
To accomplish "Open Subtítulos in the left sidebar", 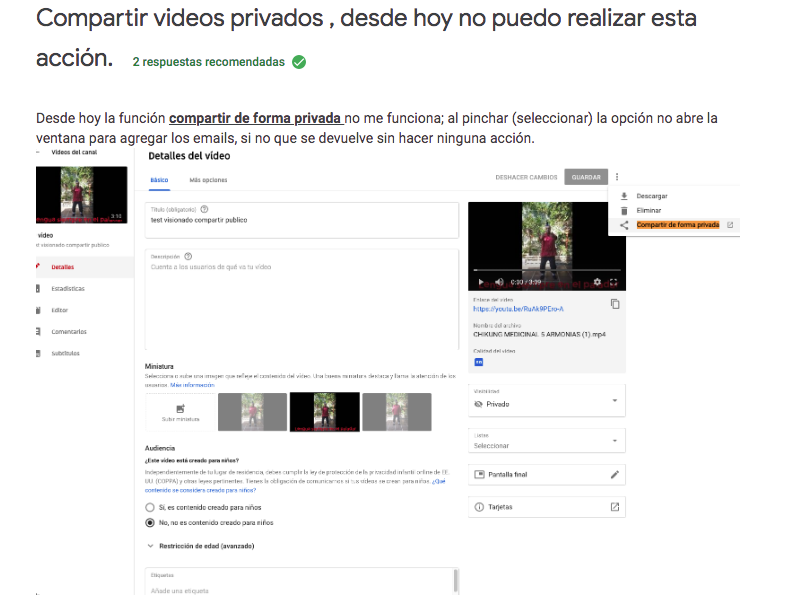I will click(85, 353).
